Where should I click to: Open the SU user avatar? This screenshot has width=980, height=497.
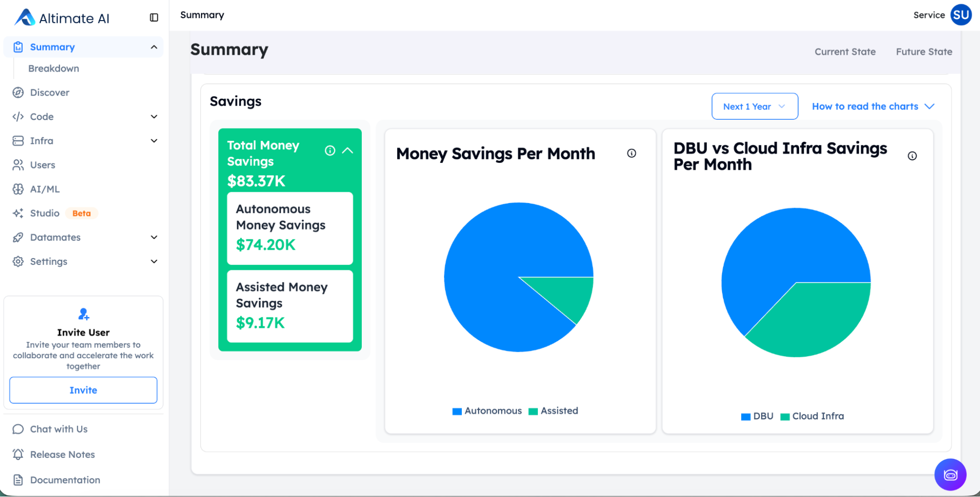(960, 15)
